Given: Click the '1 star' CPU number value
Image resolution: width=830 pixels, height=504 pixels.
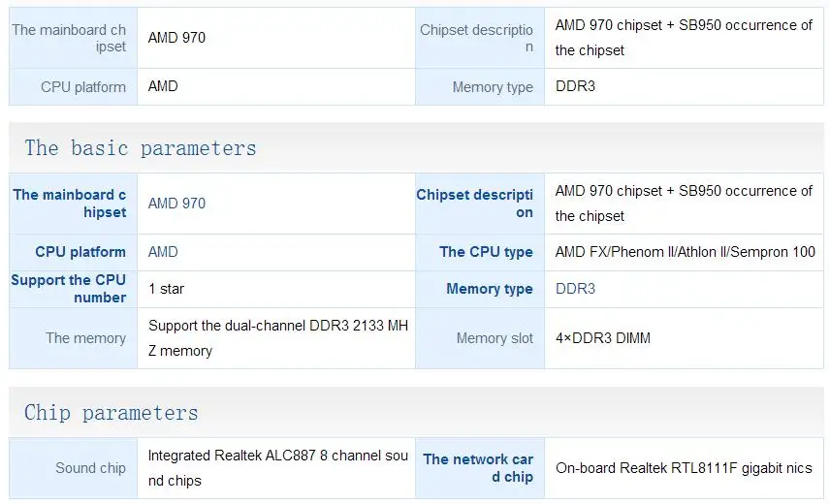Looking at the screenshot, I should (166, 289).
